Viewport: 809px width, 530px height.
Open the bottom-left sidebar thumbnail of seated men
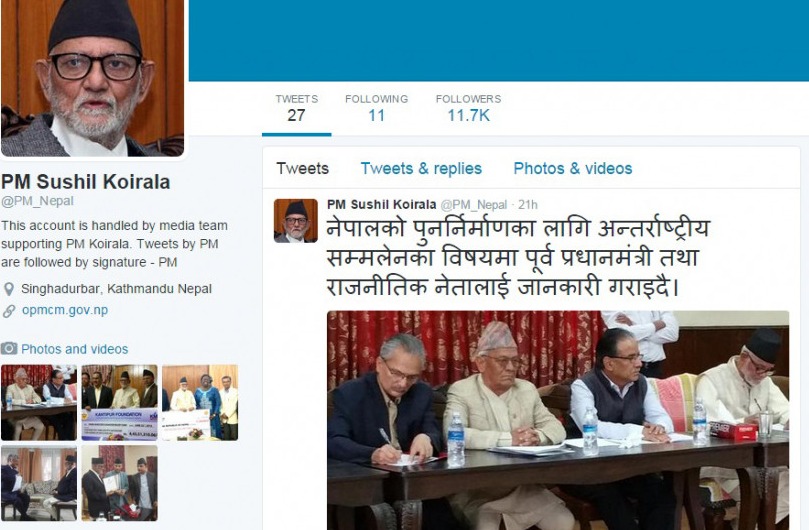coord(39,483)
